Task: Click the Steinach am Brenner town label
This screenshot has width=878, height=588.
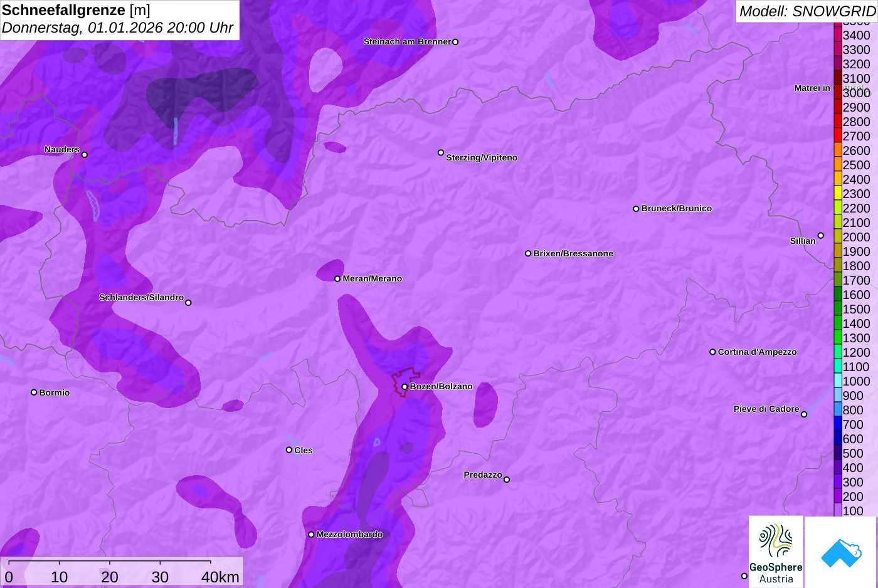Action: coord(408,42)
